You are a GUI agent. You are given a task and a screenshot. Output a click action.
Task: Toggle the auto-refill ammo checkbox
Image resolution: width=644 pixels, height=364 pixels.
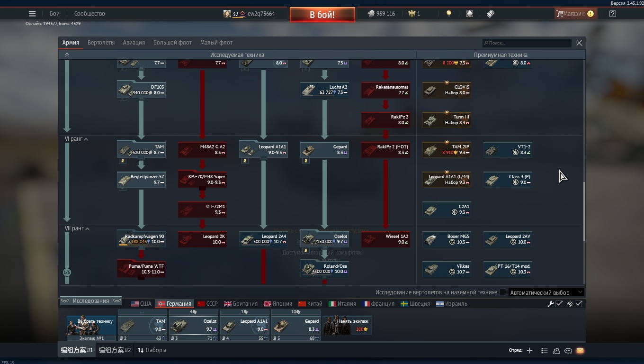point(579,304)
